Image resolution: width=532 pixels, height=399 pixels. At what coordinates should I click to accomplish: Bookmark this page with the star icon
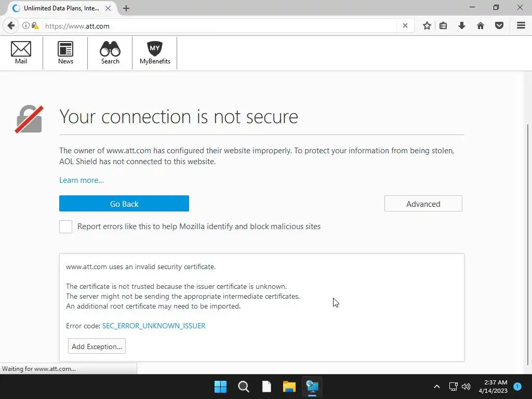pos(427,26)
